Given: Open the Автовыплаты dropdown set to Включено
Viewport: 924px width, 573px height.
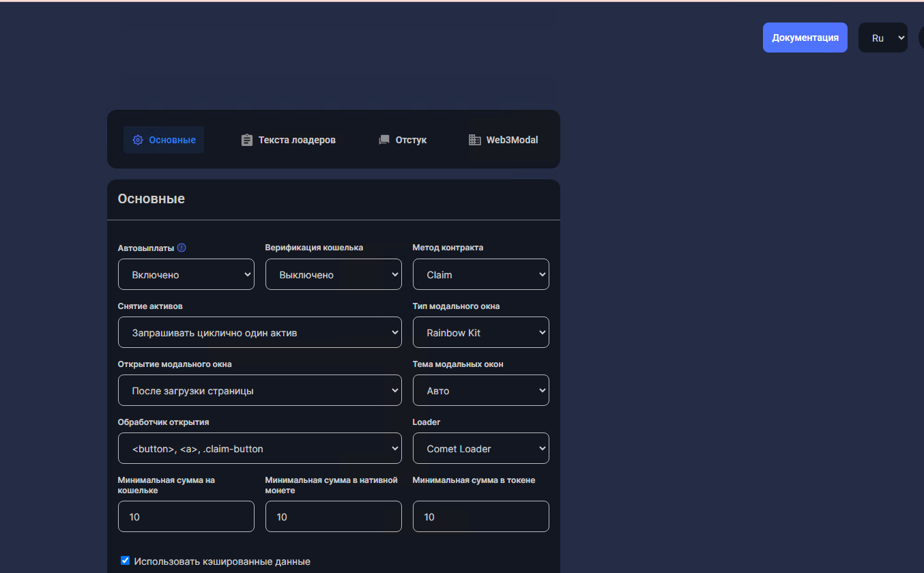Looking at the screenshot, I should [x=186, y=274].
